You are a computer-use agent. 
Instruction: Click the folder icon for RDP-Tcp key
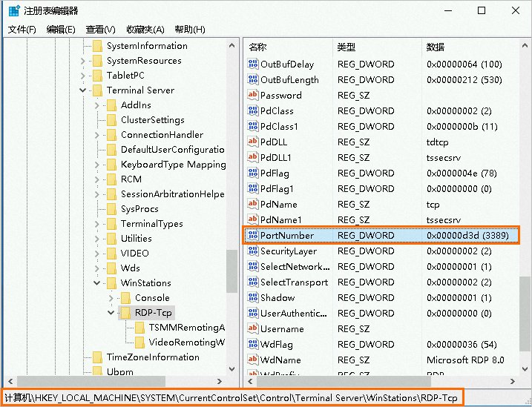pos(125,313)
